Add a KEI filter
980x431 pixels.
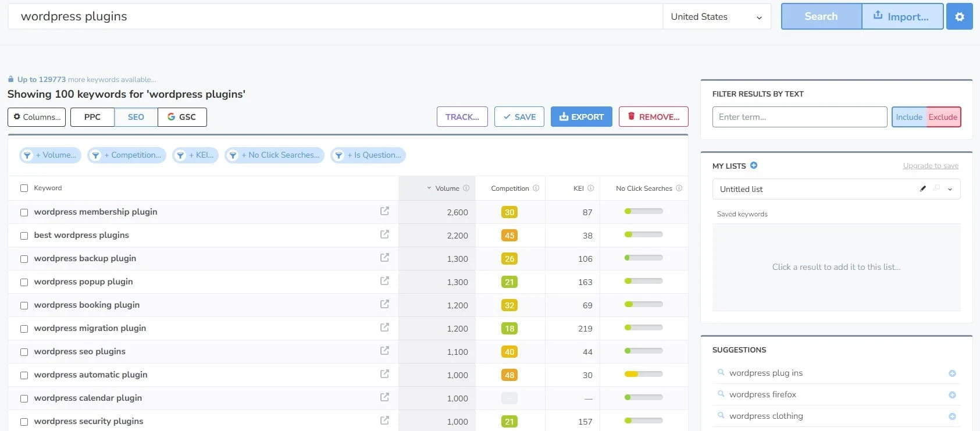(195, 155)
